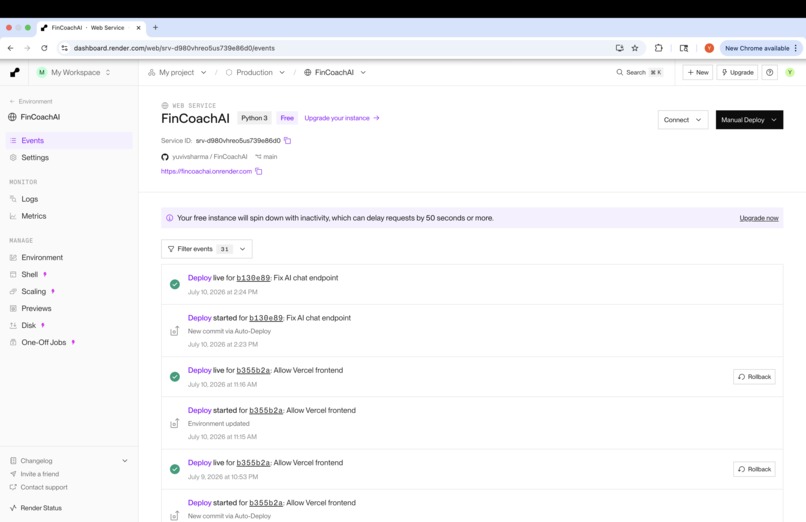The height and width of the screenshot is (522, 806).
Task: Open My Workspace switcher
Action: tap(74, 72)
